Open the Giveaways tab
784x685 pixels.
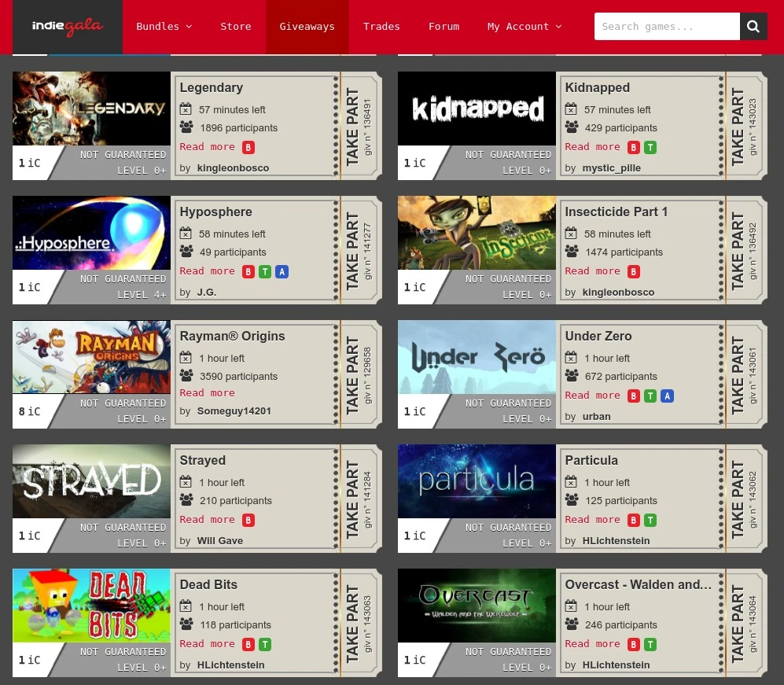tap(307, 27)
